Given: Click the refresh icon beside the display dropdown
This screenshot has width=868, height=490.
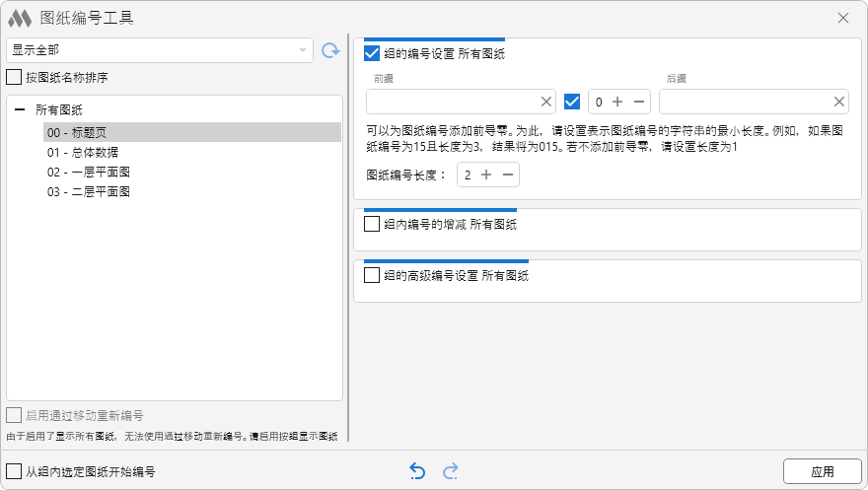Looking at the screenshot, I should [x=330, y=50].
